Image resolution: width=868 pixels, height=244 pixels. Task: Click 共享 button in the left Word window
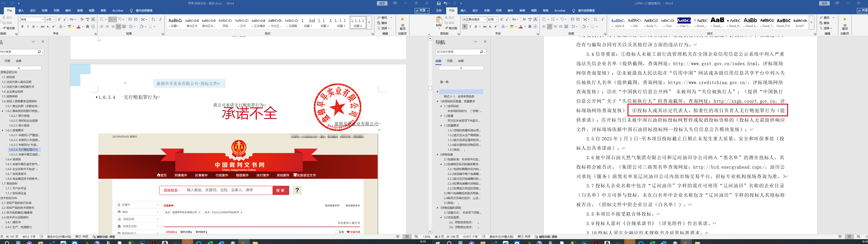point(422,11)
